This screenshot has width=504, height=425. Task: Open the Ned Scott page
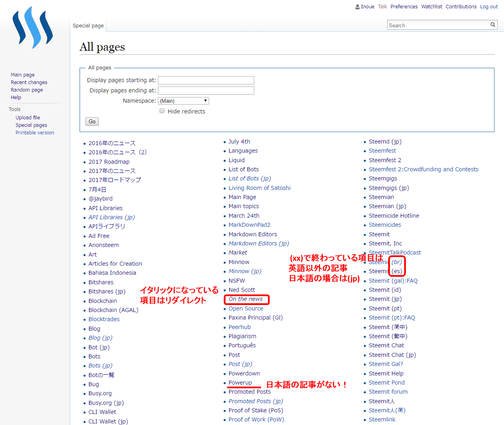point(242,290)
